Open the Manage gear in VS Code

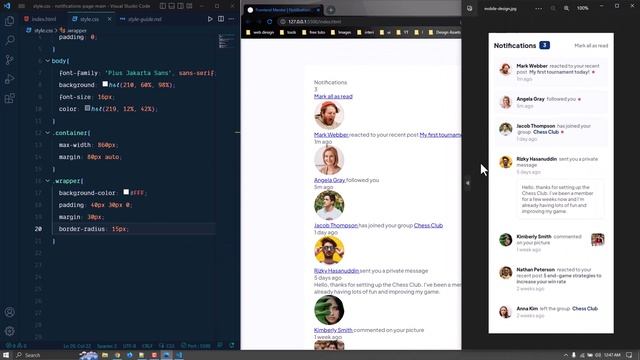[x=9, y=331]
